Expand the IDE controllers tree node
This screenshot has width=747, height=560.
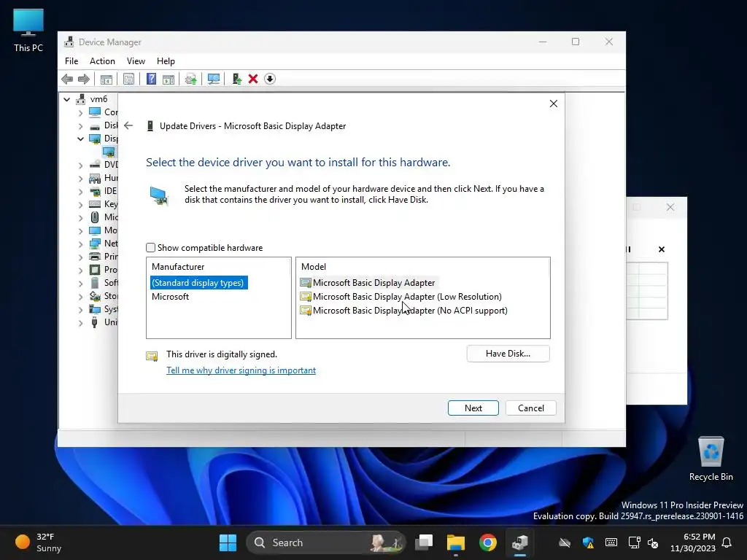click(80, 192)
